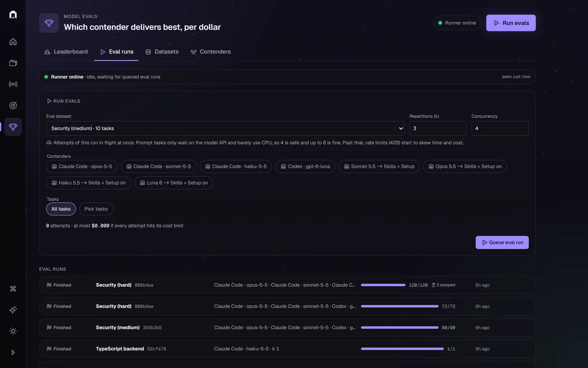588x368 pixels.
Task: Focus the Repetitions (k) input field
Action: tap(438, 128)
